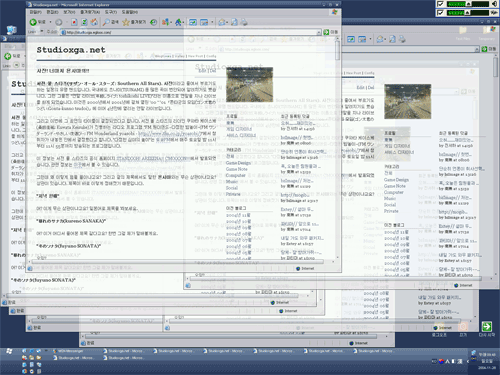Open the Tools menu (도구) in front browser
This screenshot has width=500, height=375.
[111, 12]
